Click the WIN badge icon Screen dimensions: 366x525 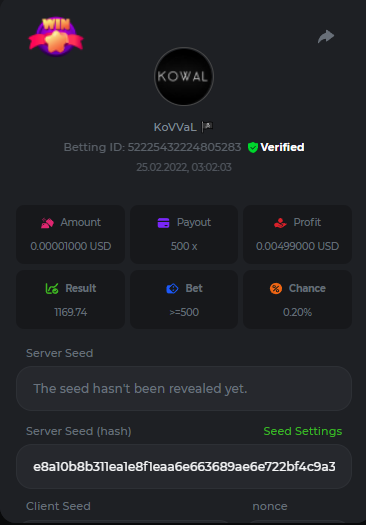pos(56,36)
